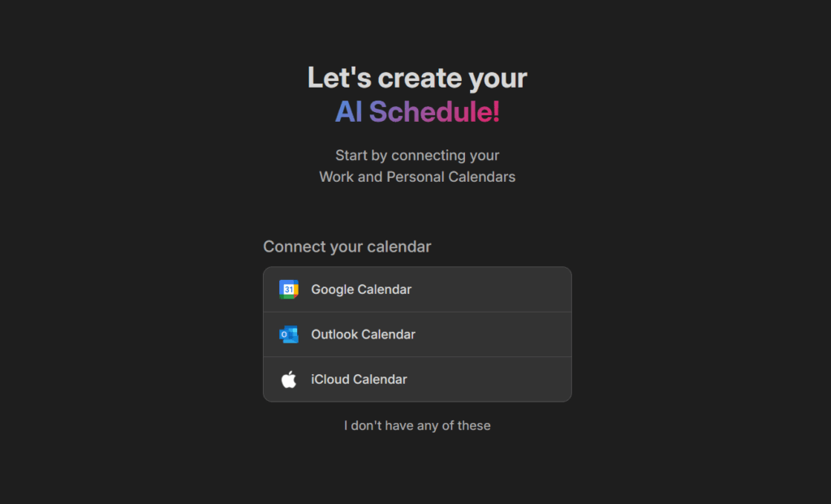Click the Apple logo for iCloud Calendar

pyautogui.click(x=289, y=379)
